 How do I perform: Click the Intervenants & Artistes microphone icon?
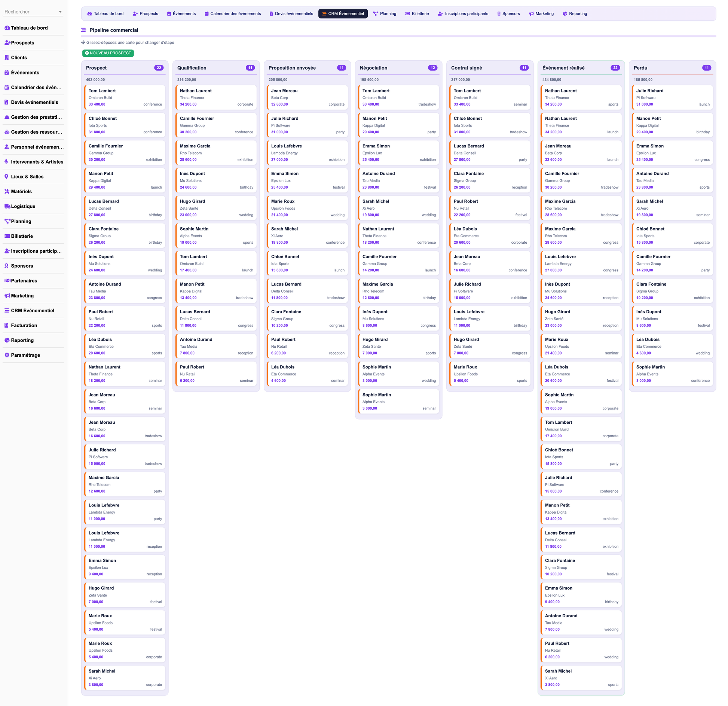(7, 162)
